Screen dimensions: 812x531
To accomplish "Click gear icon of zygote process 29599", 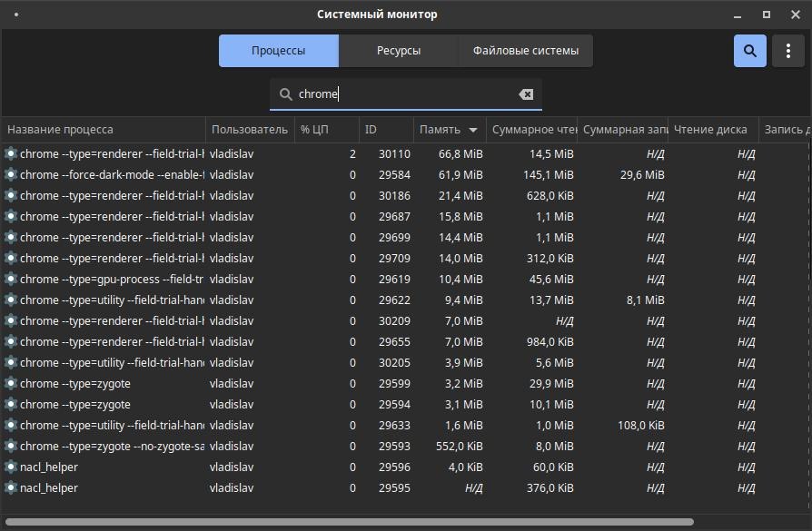I will point(10,383).
